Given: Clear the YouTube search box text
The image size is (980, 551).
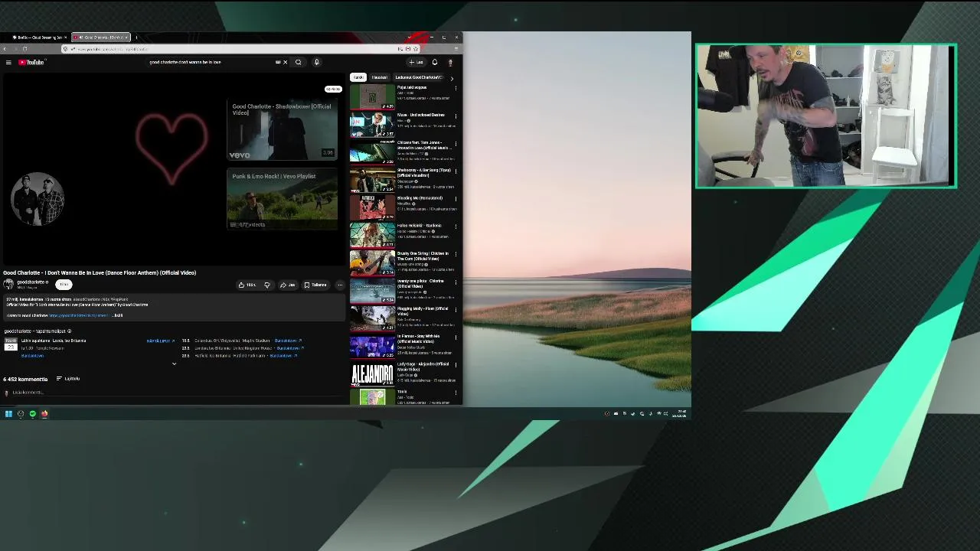Looking at the screenshot, I should pyautogui.click(x=286, y=62).
